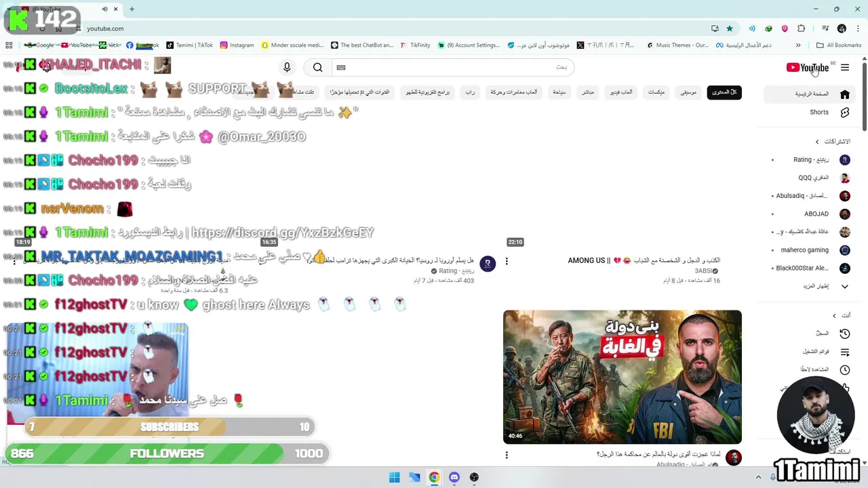Image resolution: width=868 pixels, height=488 pixels.
Task: Select the 'ألعاب فيديو' filter chip
Action: point(621,92)
